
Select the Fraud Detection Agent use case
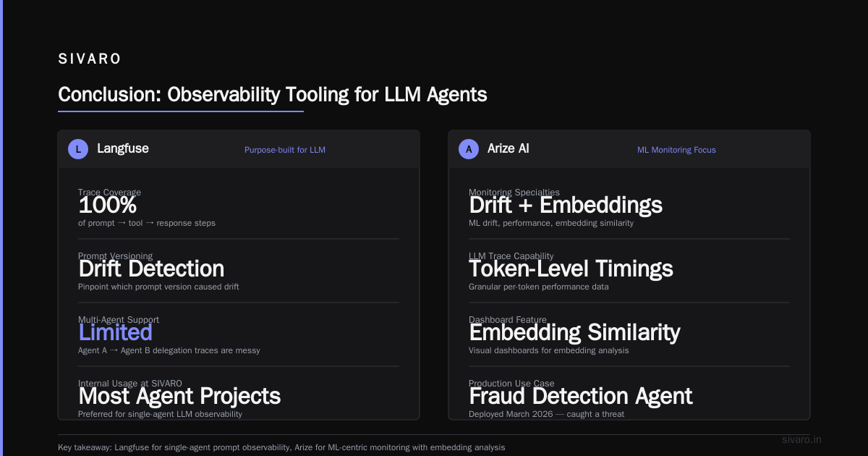click(581, 396)
